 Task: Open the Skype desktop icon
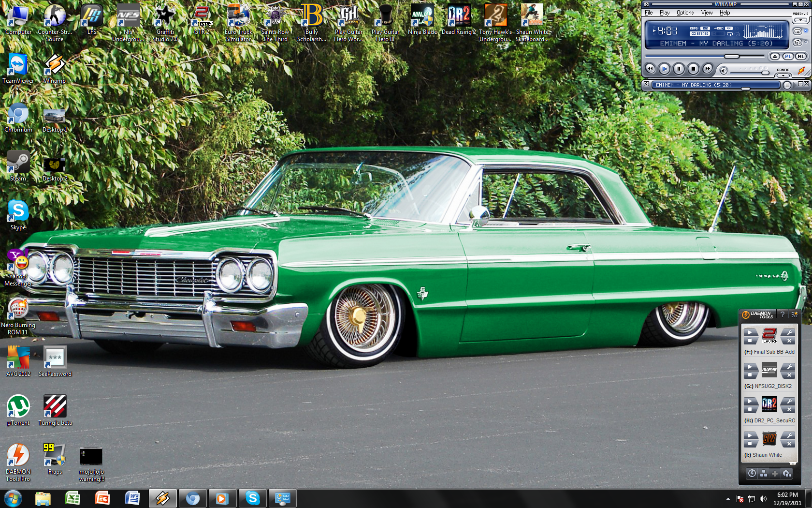pos(18,215)
